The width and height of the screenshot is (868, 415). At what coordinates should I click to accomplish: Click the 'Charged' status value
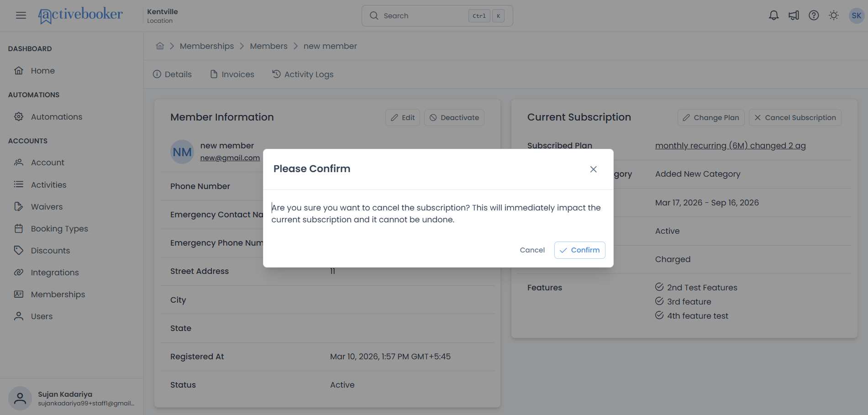pyautogui.click(x=673, y=259)
